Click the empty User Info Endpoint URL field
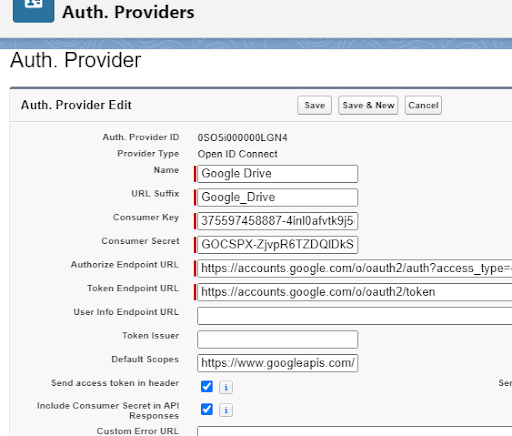Viewport: 512px width, 436px height. 355,316
